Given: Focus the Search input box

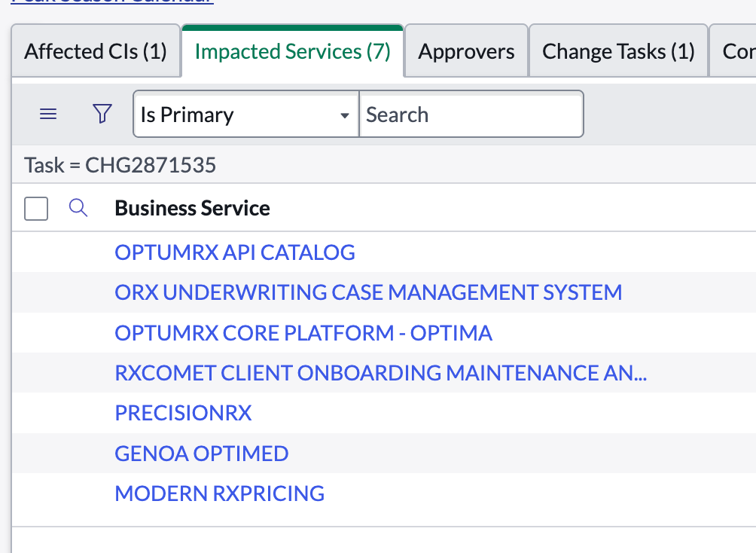Looking at the screenshot, I should (x=471, y=115).
